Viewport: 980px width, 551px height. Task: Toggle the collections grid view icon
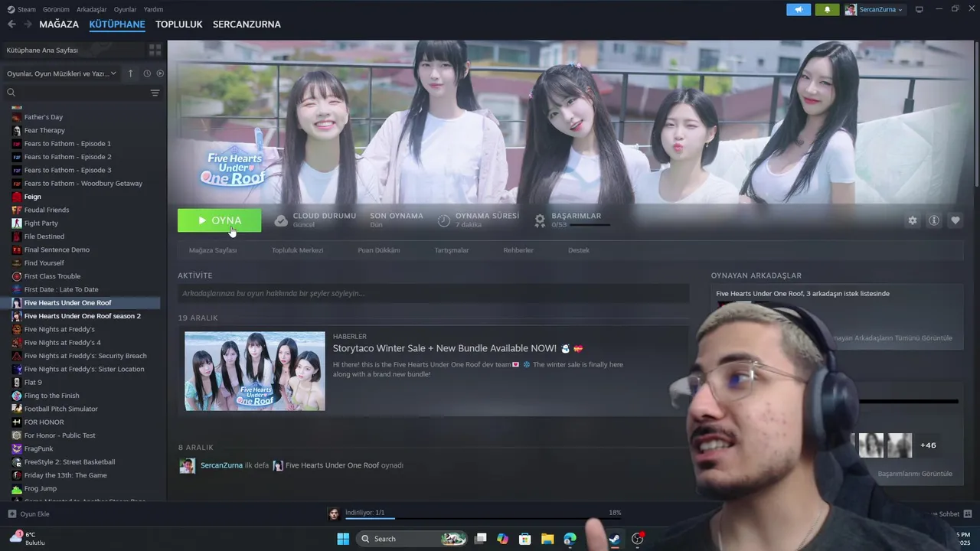tap(155, 50)
